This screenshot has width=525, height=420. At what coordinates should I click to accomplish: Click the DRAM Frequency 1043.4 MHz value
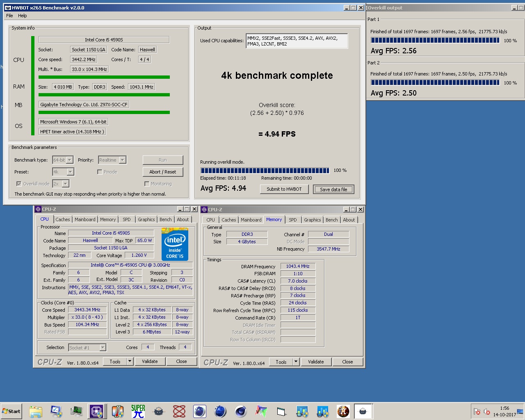pyautogui.click(x=298, y=267)
